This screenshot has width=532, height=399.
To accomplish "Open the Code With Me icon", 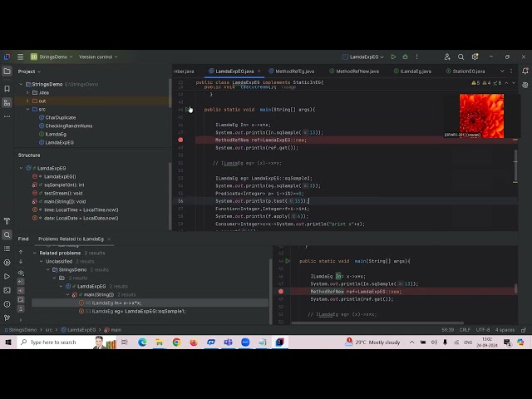I will pyautogui.click(x=447, y=57).
